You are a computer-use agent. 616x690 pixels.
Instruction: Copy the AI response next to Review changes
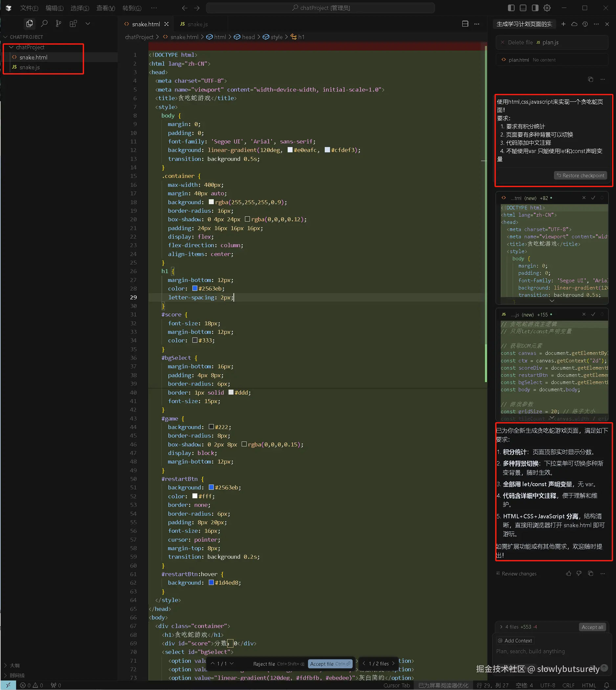coord(591,573)
